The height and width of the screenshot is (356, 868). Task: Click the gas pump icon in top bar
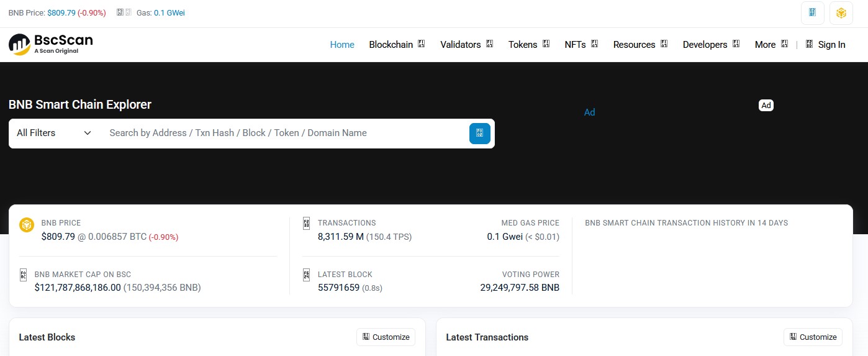[x=124, y=12]
